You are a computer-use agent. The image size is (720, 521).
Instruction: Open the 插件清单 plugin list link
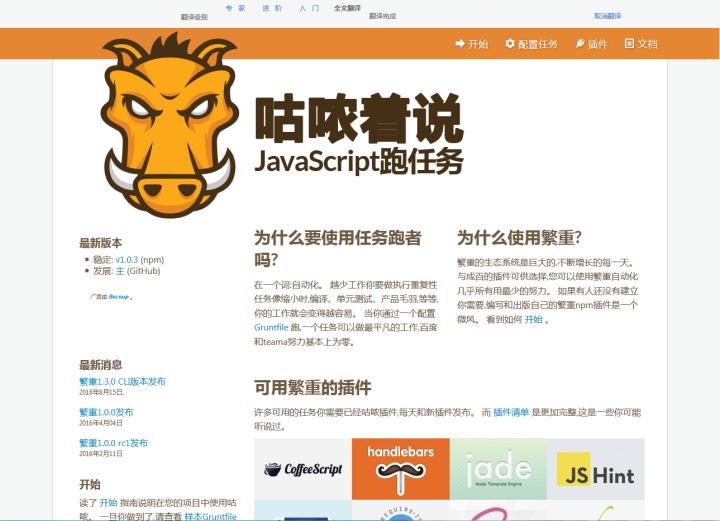(x=511, y=412)
